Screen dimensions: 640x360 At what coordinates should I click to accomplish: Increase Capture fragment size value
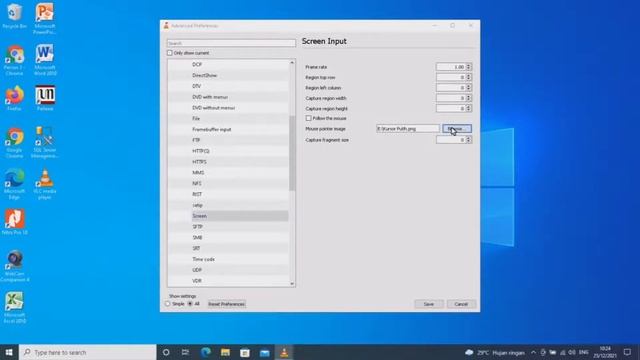469,138
